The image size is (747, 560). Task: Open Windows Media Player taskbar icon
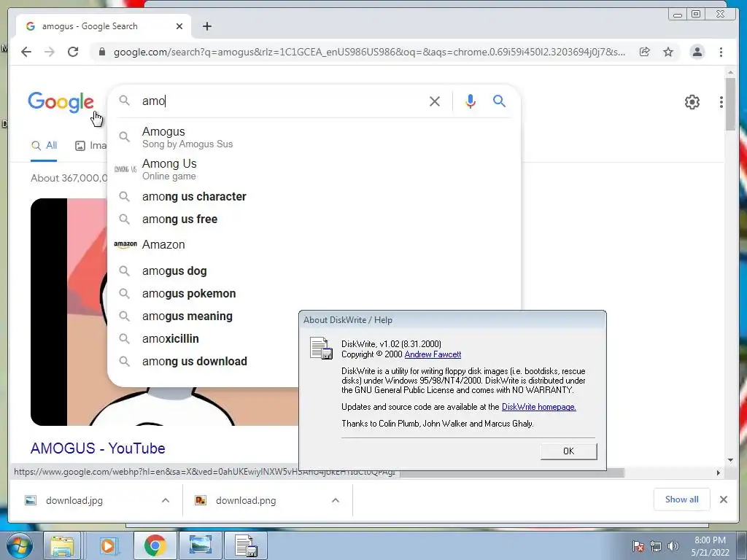[108, 545]
